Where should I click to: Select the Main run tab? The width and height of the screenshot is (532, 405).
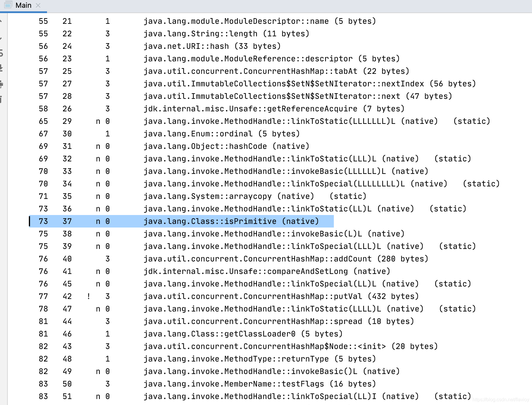pos(23,5)
